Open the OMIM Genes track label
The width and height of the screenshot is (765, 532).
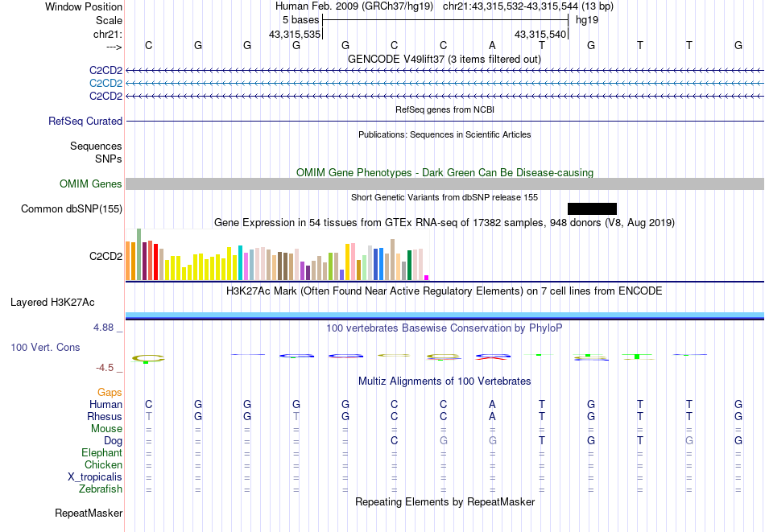pos(91,184)
